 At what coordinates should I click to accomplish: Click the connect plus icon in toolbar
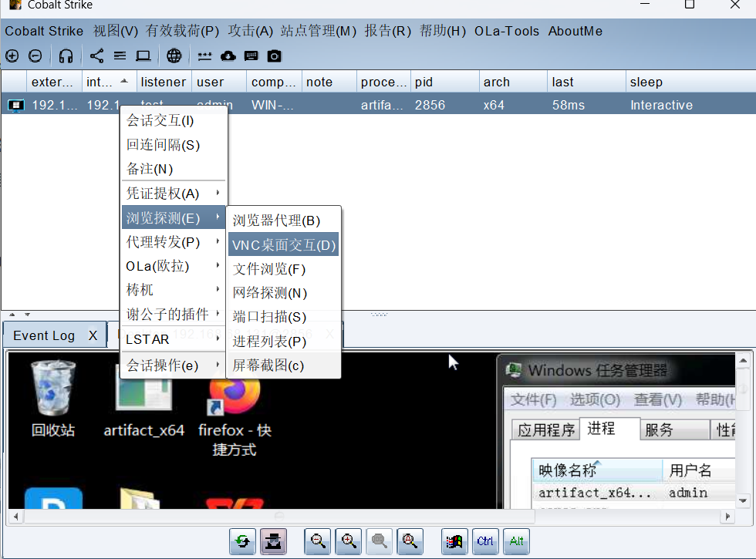(12, 56)
